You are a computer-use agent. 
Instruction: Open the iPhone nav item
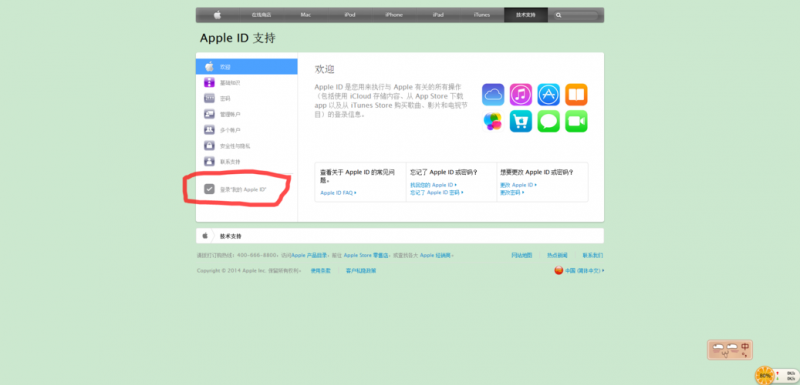click(x=394, y=15)
